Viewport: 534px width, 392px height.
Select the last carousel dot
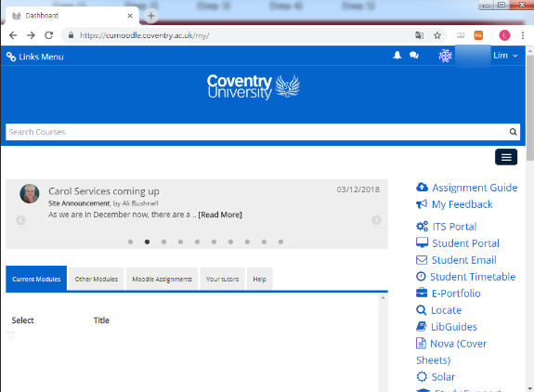point(280,242)
